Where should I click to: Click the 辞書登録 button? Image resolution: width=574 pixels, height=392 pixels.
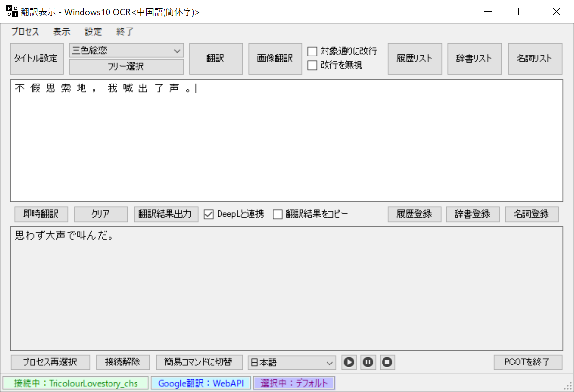click(x=472, y=214)
